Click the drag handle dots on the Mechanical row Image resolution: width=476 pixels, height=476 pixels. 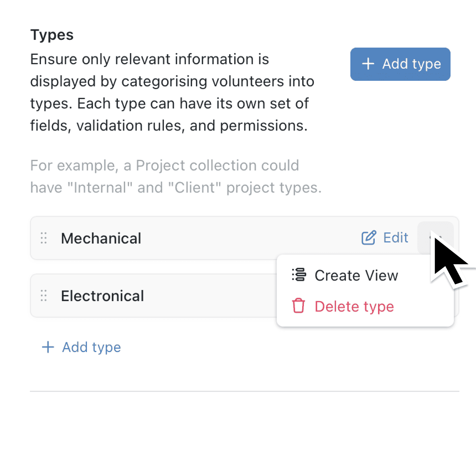click(x=43, y=238)
